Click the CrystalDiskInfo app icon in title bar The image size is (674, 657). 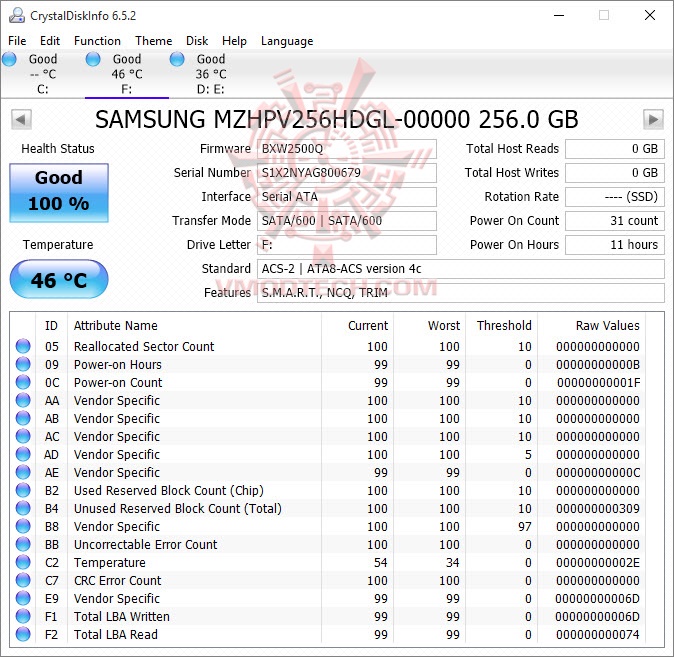(x=17, y=15)
